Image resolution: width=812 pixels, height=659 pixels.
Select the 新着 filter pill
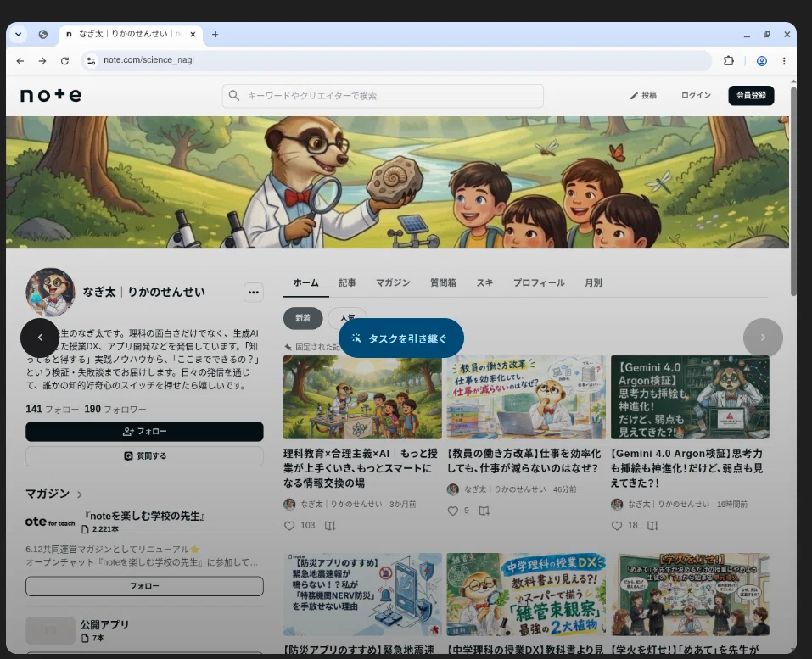[303, 318]
